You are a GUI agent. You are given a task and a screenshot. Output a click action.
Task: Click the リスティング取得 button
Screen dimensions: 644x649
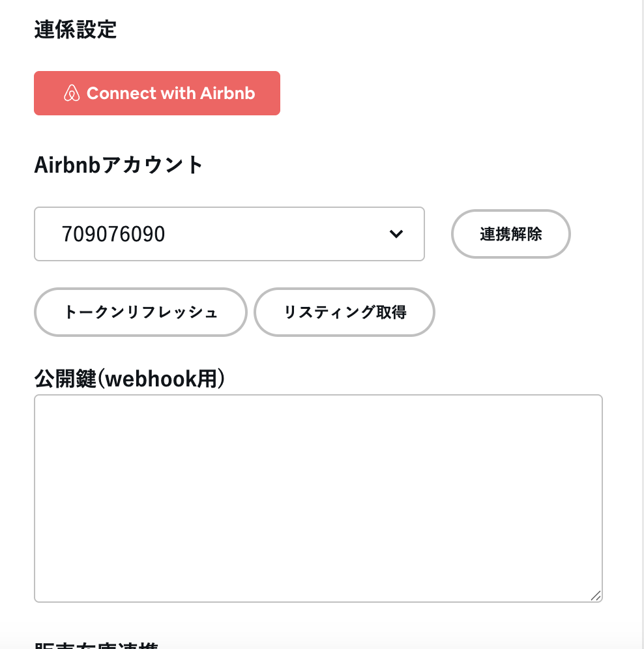pyautogui.click(x=344, y=312)
